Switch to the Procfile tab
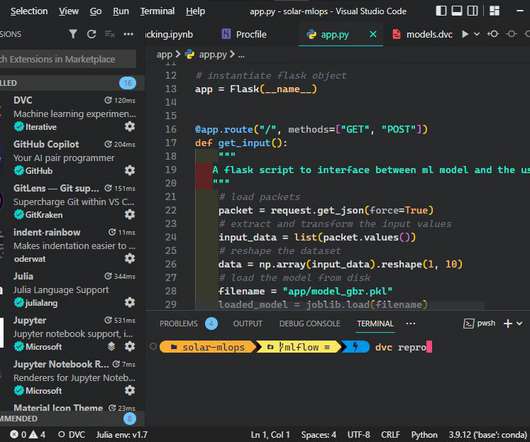Viewport: 530px width, 442px height. (x=244, y=34)
